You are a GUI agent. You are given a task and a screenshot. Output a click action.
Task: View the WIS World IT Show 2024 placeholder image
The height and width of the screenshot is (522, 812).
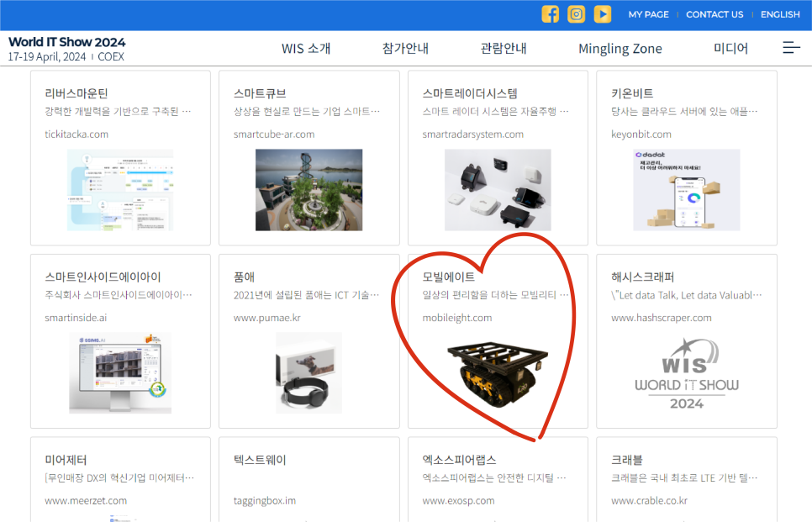(x=687, y=374)
